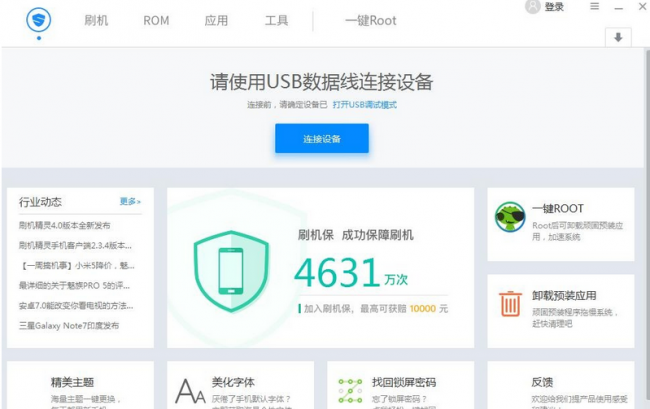Click 更多 in 行业动态 panel

[130, 201]
